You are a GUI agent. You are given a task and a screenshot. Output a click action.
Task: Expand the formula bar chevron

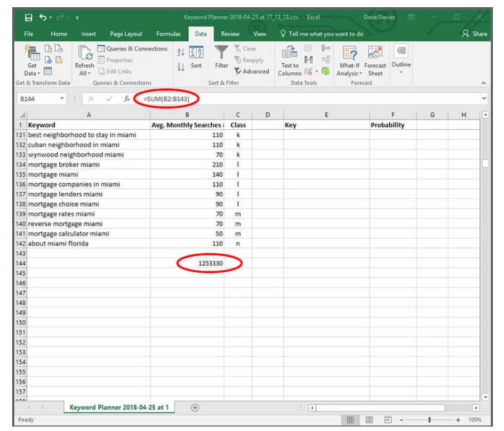click(484, 98)
